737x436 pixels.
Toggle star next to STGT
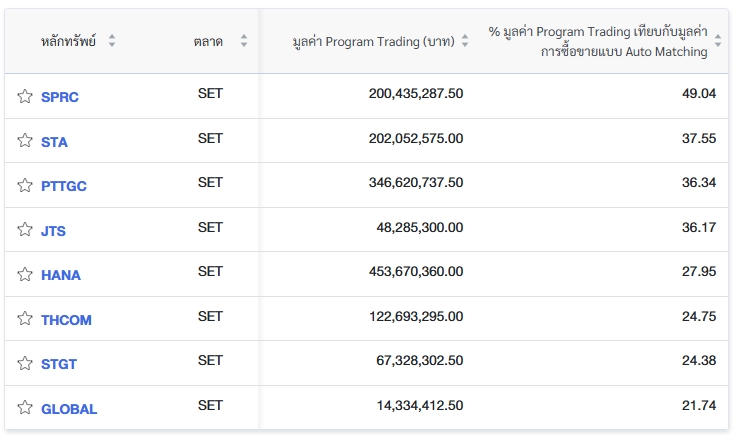point(25,363)
